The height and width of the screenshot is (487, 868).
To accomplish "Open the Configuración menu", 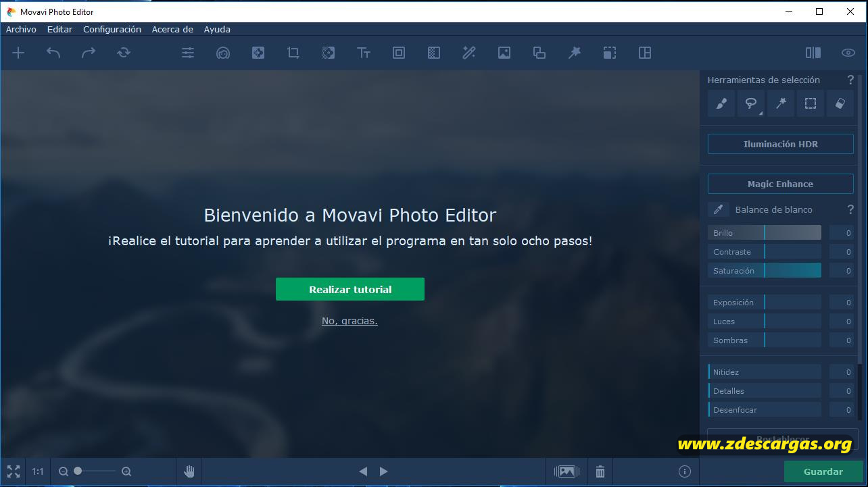I will coord(112,29).
